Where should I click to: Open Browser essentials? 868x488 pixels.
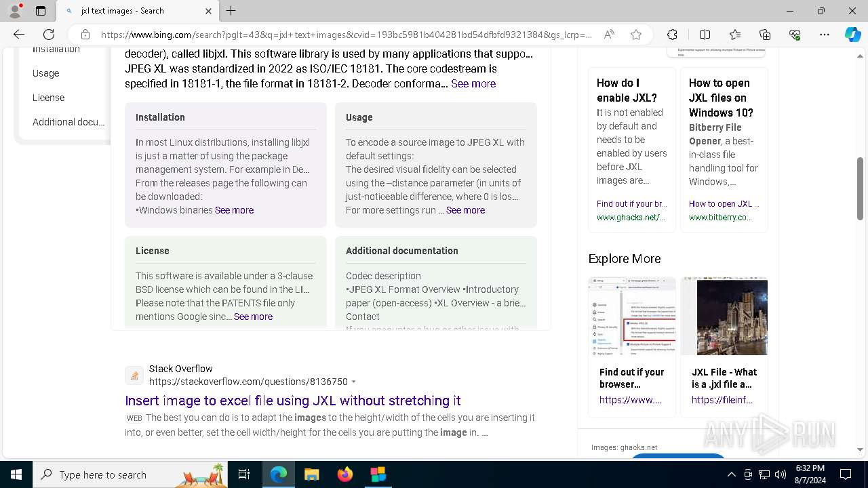point(795,35)
